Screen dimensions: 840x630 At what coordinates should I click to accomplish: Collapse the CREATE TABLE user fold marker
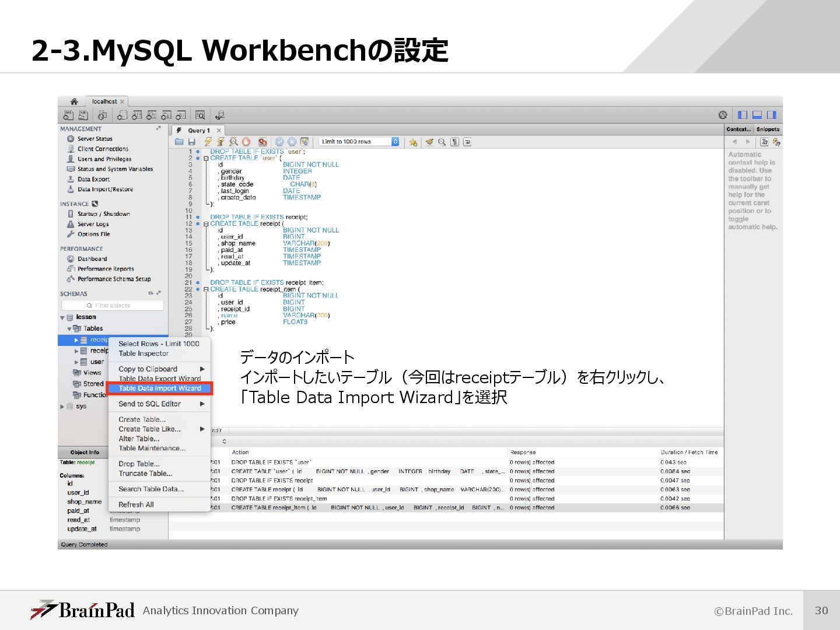pyautogui.click(x=206, y=158)
